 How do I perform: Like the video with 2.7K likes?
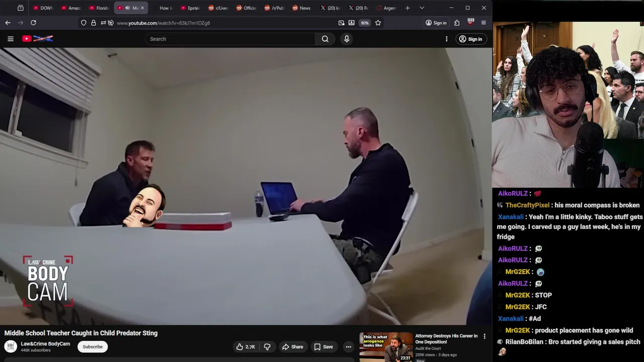click(x=246, y=346)
